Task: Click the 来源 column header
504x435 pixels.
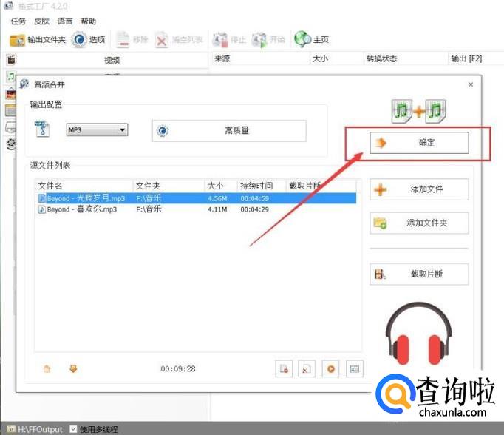Action: click(x=259, y=58)
